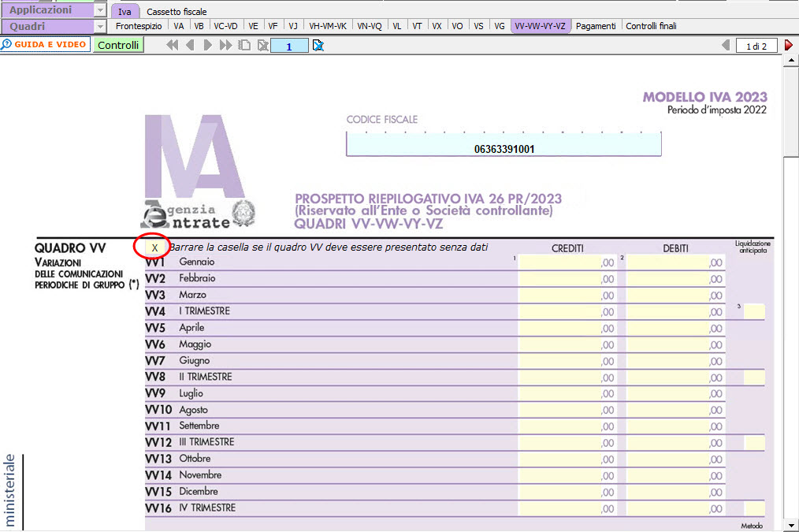Click the module number field showing 1

tap(289, 46)
